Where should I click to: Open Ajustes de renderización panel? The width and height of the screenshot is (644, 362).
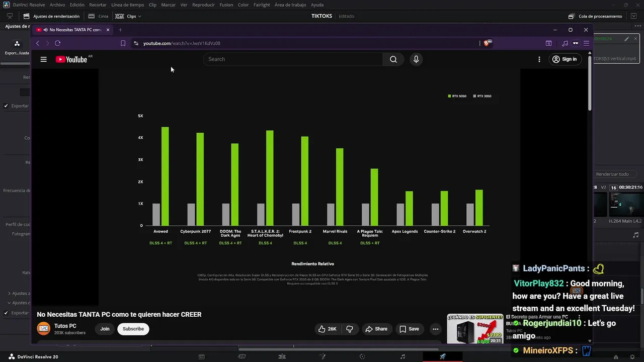click(x=51, y=16)
